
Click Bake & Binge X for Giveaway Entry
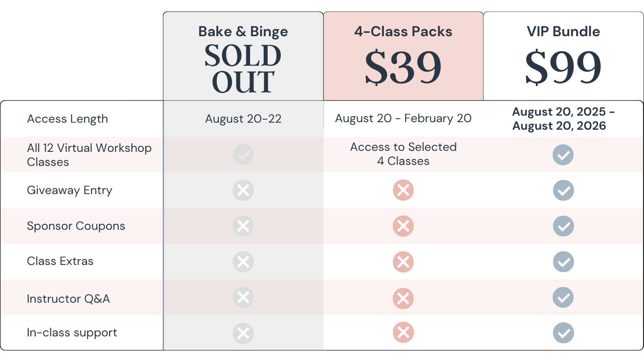pyautogui.click(x=243, y=191)
